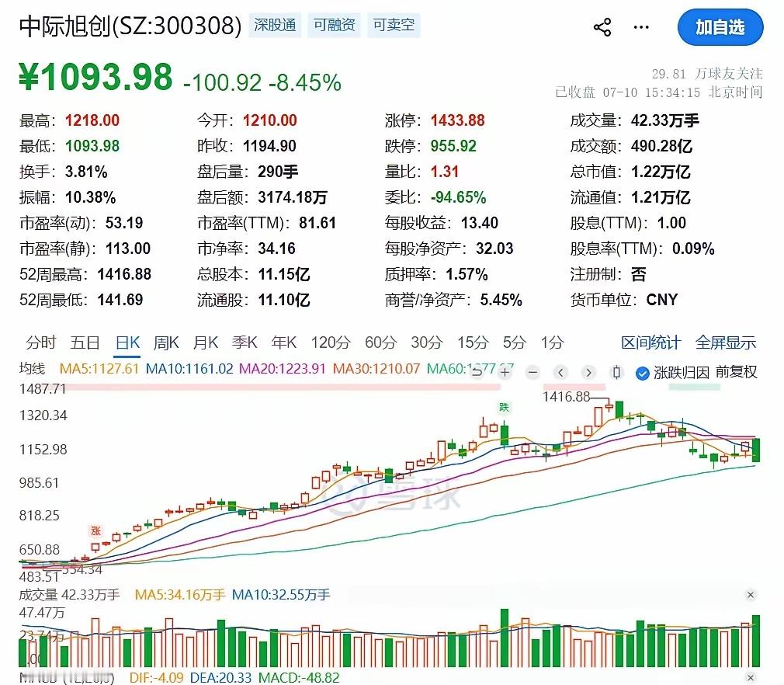Zoom out chart with minus icon
This screenshot has width=784, height=685.
533,372
